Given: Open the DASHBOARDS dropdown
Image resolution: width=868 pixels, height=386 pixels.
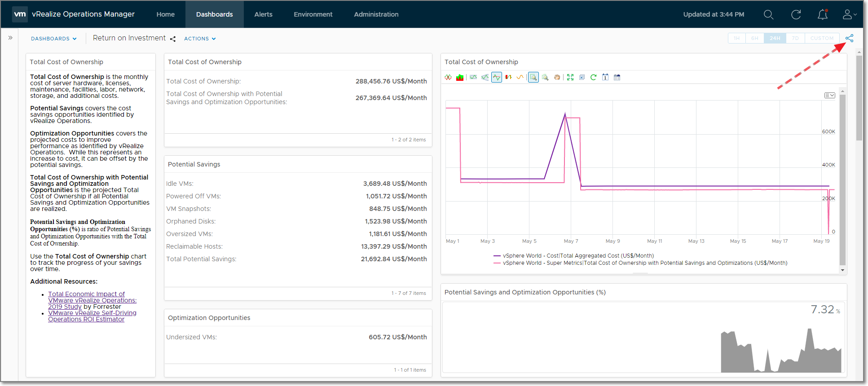Looking at the screenshot, I should 53,39.
